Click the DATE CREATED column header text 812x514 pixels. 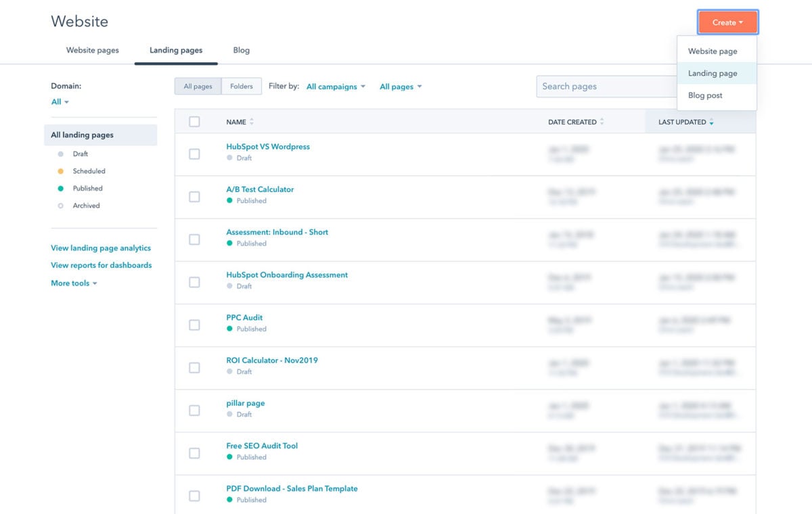coord(572,122)
